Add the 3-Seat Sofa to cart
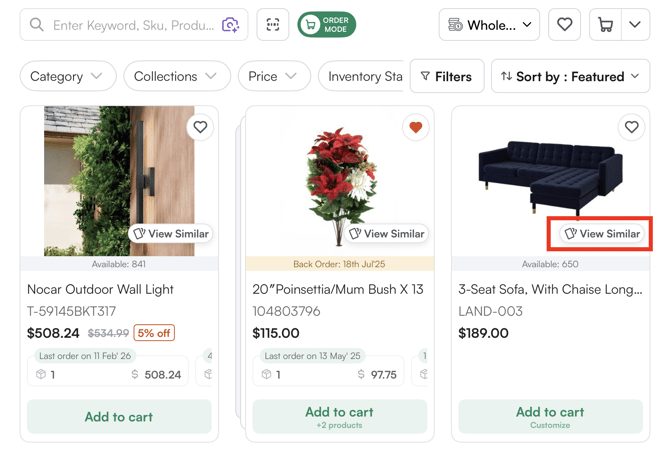This screenshot has height=452, width=670. tap(550, 417)
